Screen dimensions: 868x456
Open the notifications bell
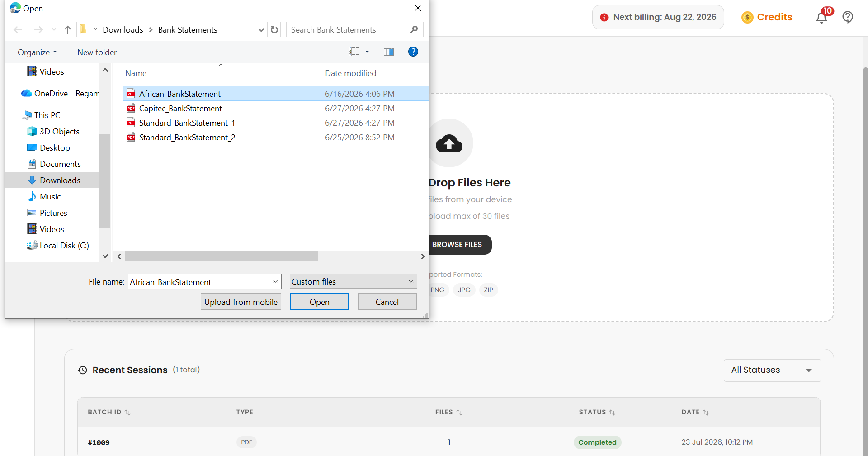click(822, 18)
